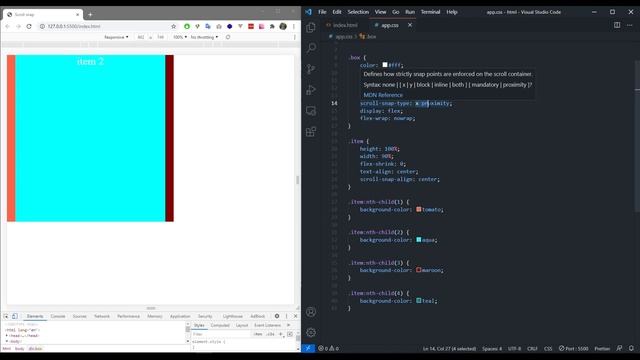Click the feedback icon in status bar

pyautogui.click(x=619, y=348)
